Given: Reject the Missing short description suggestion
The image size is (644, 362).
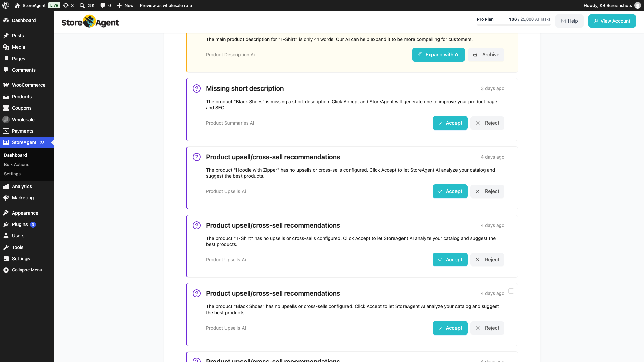Looking at the screenshot, I should [487, 123].
